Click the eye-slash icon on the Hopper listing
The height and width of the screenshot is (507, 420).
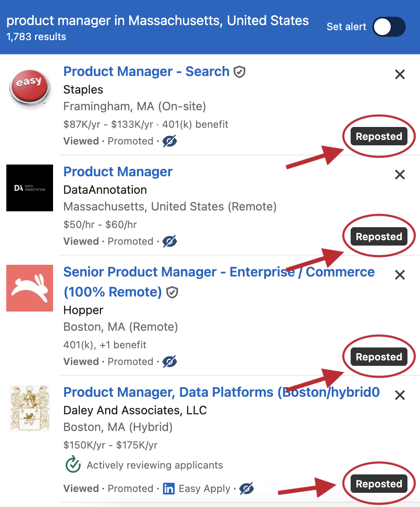[x=169, y=362]
